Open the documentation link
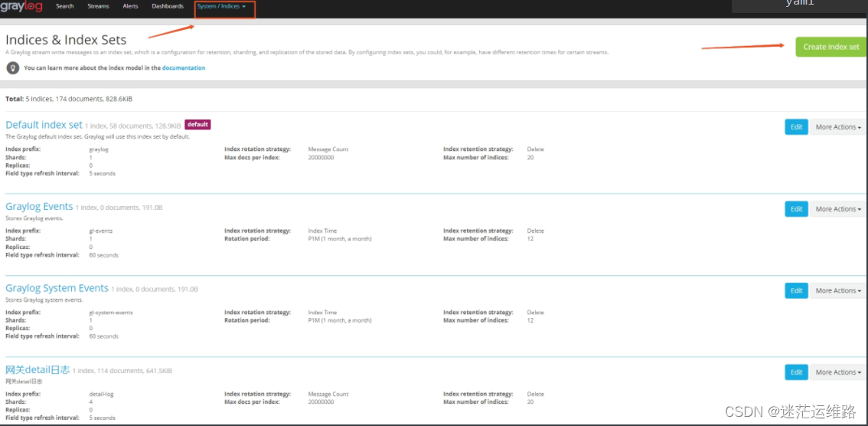Image resolution: width=868 pixels, height=426 pixels. tap(184, 68)
